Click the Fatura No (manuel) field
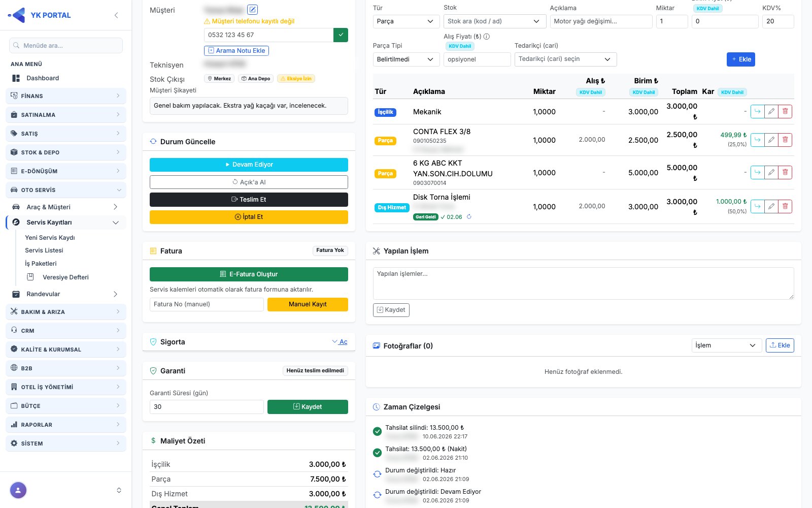 tap(207, 304)
